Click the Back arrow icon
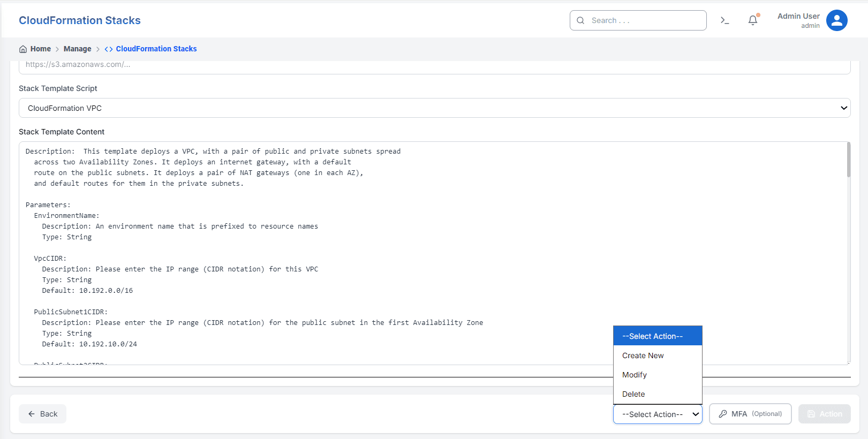Image resolution: width=868 pixels, height=439 pixels. click(x=32, y=414)
